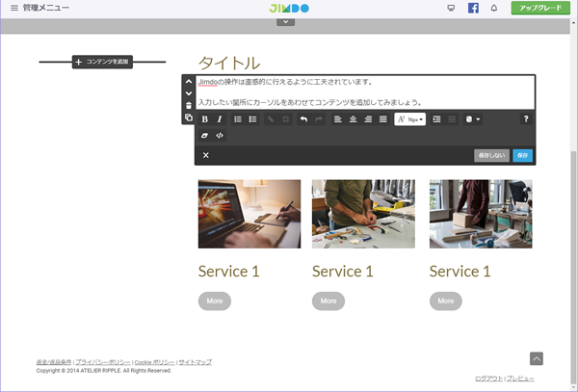This screenshot has height=392, width=578.
Task: Justify text alignment
Action: [383, 119]
